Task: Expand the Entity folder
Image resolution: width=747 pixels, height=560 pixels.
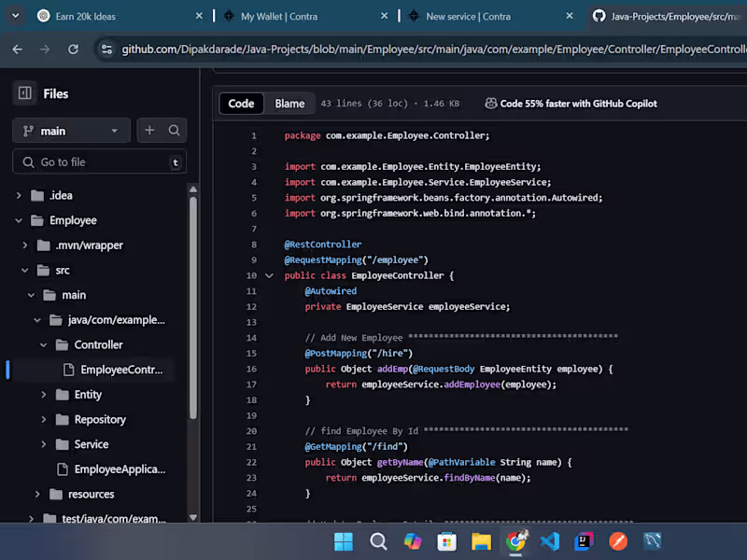Action: click(43, 394)
